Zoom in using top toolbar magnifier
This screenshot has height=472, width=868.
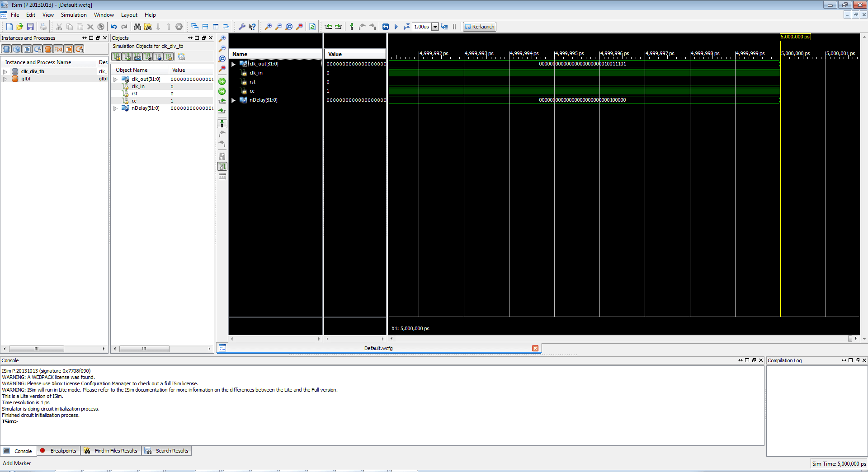268,27
